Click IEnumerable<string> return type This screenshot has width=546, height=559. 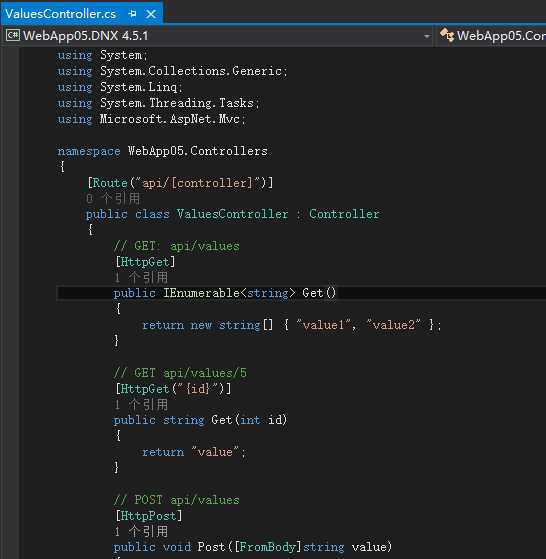click(229, 293)
